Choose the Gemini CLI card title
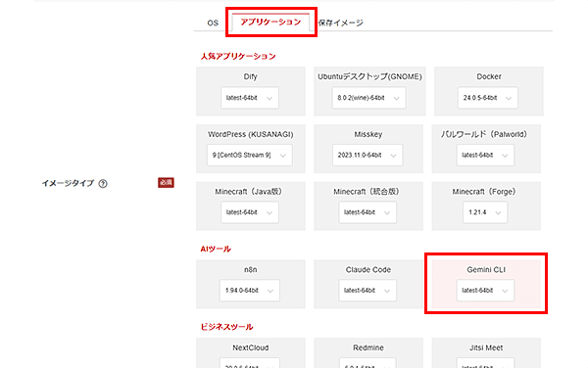588x368 pixels. point(486,269)
